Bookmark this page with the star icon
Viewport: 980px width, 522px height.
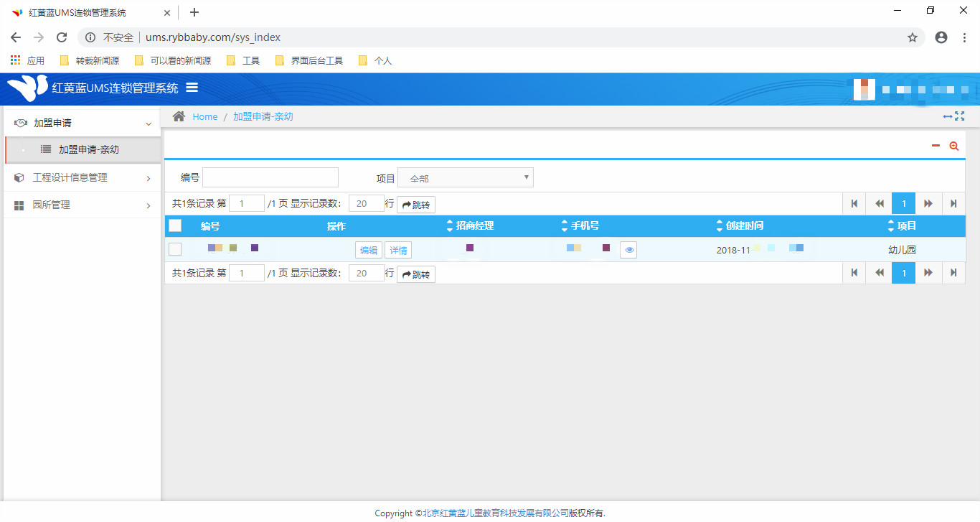click(913, 37)
